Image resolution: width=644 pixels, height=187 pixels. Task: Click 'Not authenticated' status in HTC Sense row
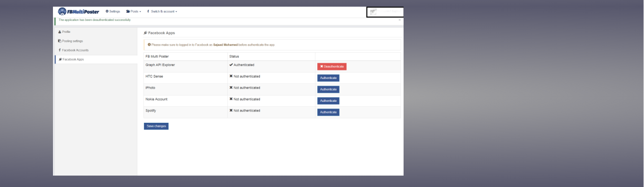(x=245, y=76)
